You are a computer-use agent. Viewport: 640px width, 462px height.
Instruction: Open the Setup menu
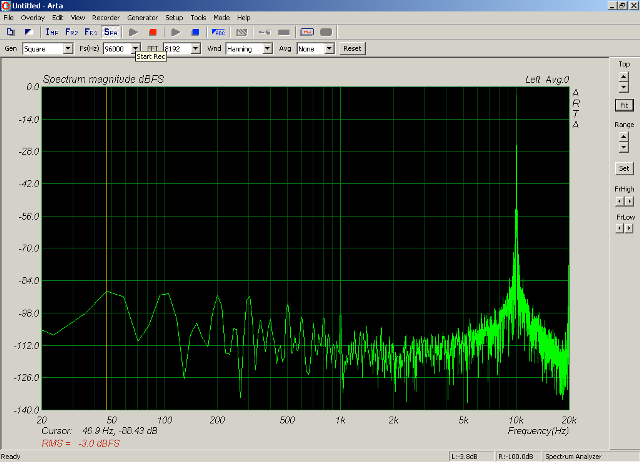pyautogui.click(x=174, y=18)
